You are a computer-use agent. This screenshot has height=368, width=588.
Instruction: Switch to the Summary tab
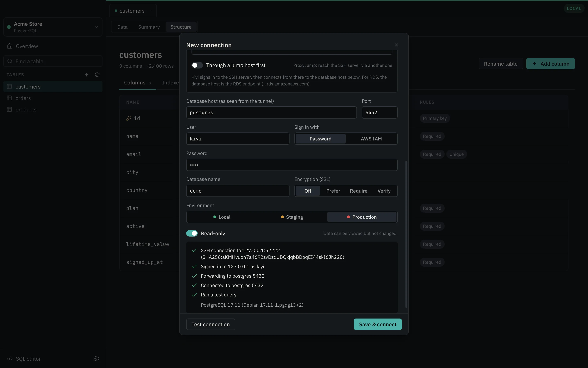pos(149,27)
